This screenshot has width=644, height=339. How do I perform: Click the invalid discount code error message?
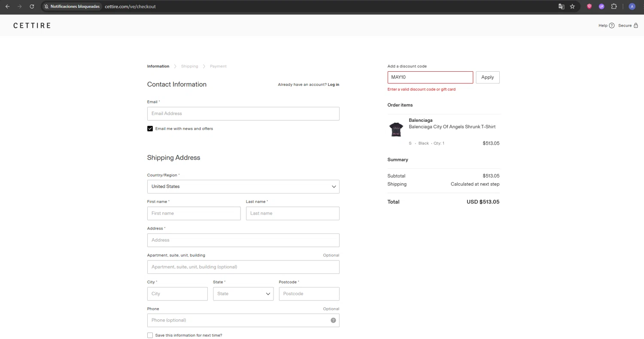[422, 89]
